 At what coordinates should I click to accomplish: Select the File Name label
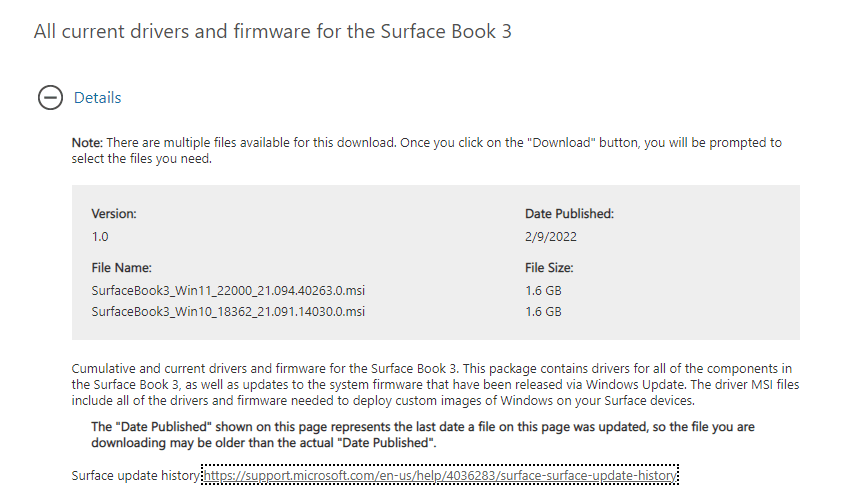point(121,268)
